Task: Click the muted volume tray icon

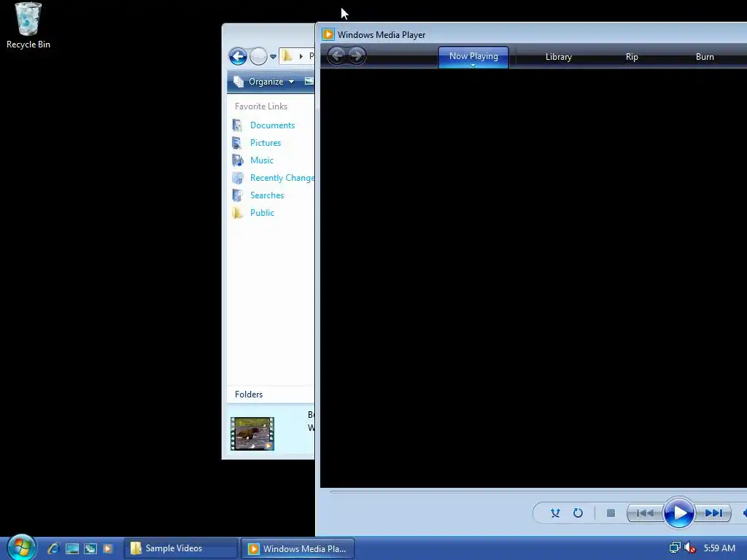Action: pyautogui.click(x=690, y=548)
